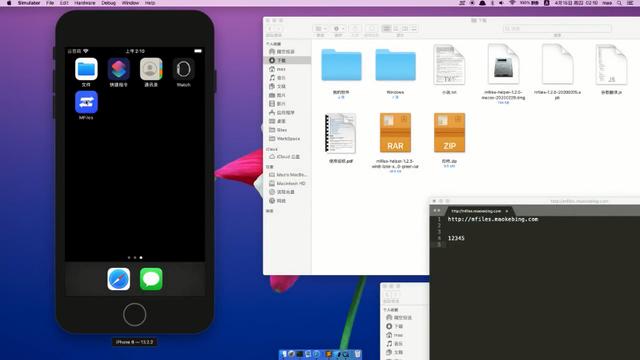Switch to the mfiles.maokebing.com editor tab
Viewport: 640px width, 360px height.
476,211
